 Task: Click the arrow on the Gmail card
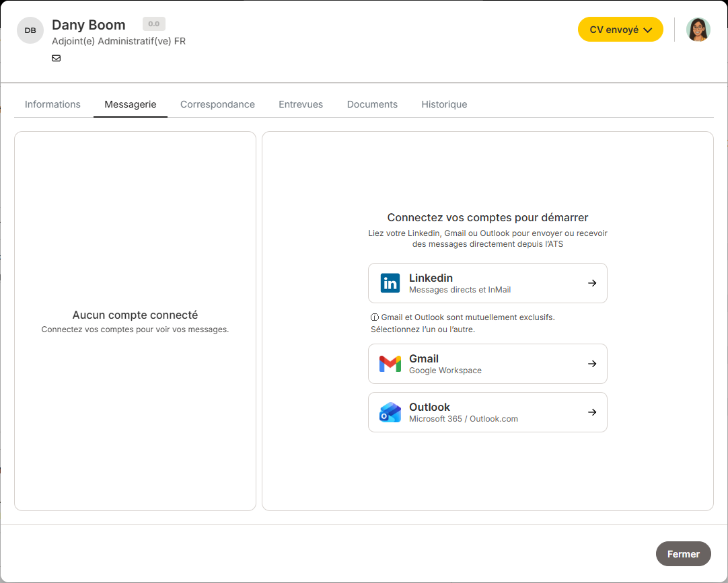(x=592, y=364)
